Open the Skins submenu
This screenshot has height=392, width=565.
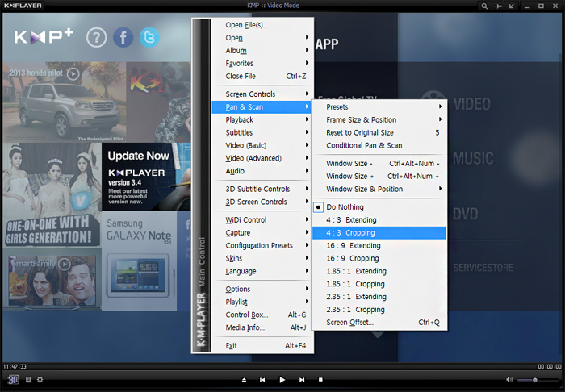[262, 258]
